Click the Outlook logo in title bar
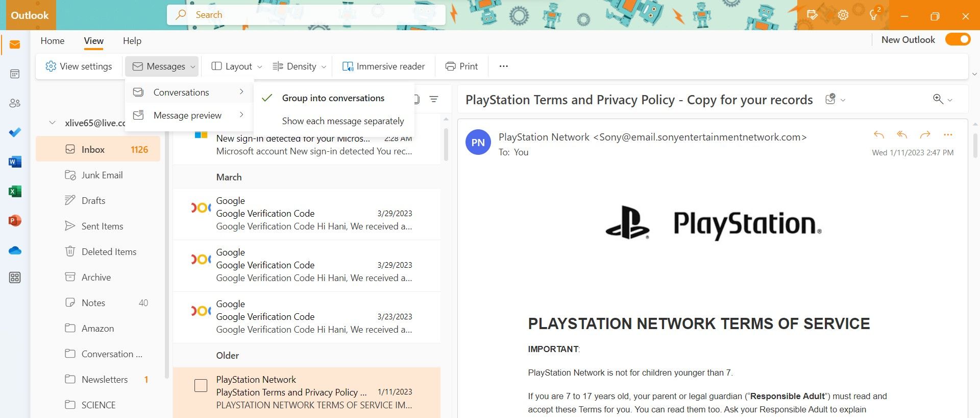980x418 pixels. 30,15
